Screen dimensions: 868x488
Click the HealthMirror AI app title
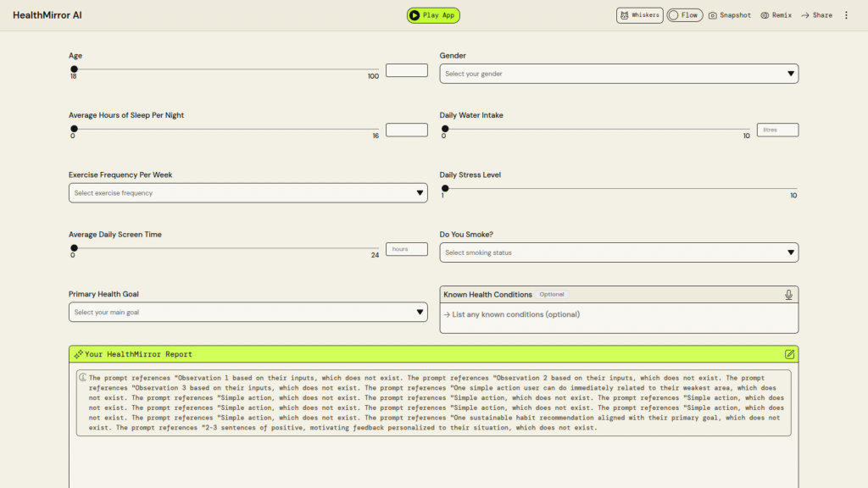point(47,15)
